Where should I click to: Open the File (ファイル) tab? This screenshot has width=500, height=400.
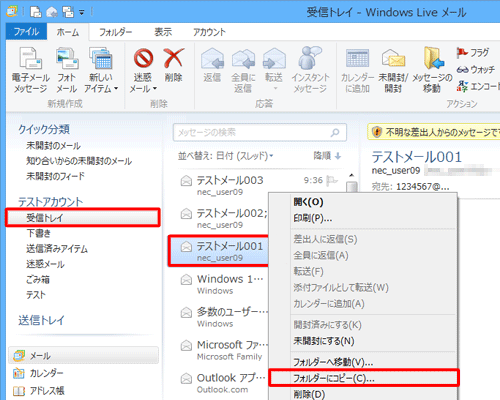point(26,32)
